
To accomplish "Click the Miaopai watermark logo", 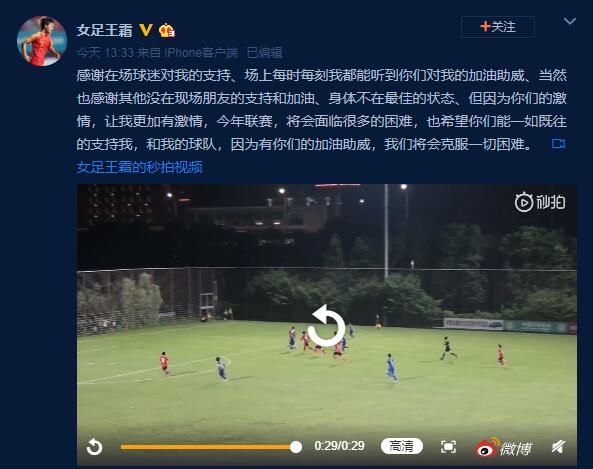I will (x=540, y=202).
